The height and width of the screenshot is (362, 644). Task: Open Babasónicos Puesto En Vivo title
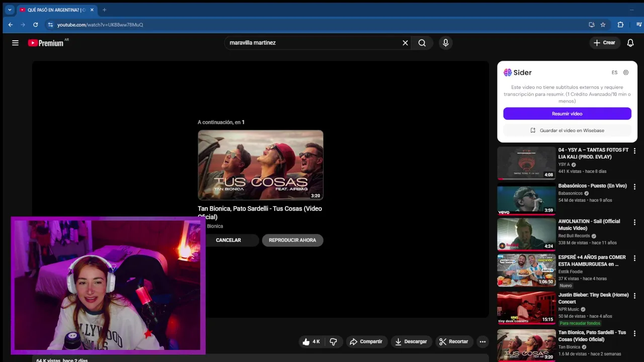coord(592,186)
